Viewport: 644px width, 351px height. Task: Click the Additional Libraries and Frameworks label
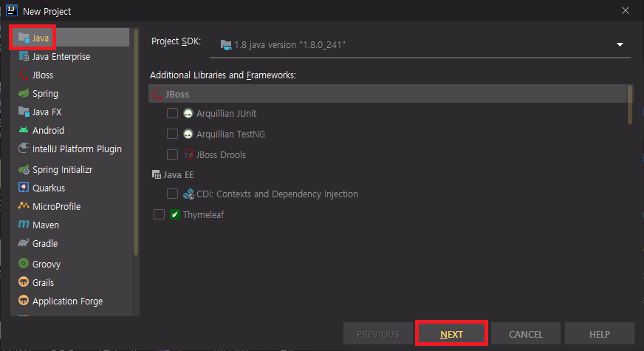click(x=223, y=75)
